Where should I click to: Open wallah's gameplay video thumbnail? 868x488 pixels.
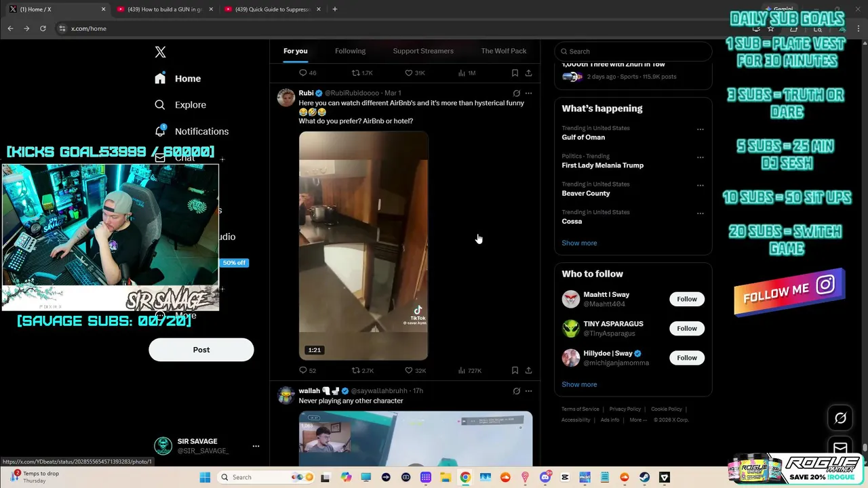(416, 439)
